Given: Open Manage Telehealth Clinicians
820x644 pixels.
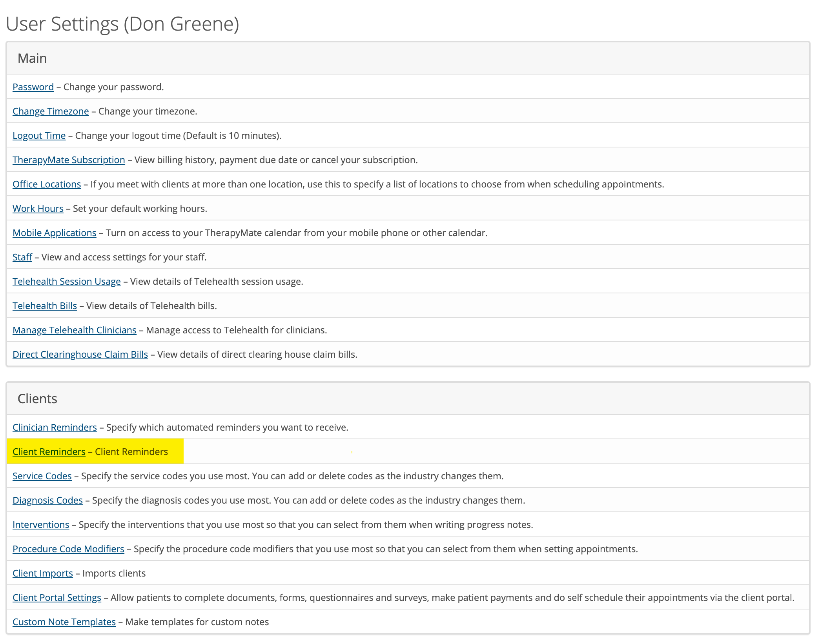Looking at the screenshot, I should pyautogui.click(x=74, y=330).
